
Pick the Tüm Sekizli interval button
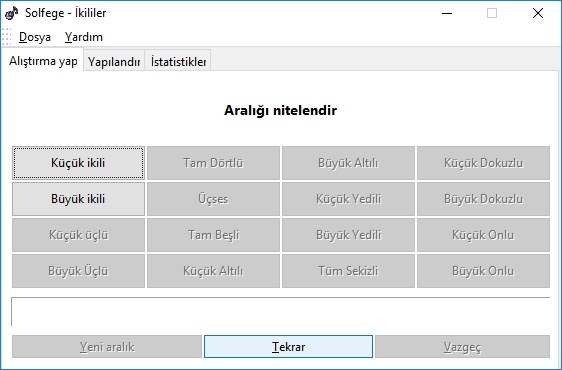[x=348, y=271]
